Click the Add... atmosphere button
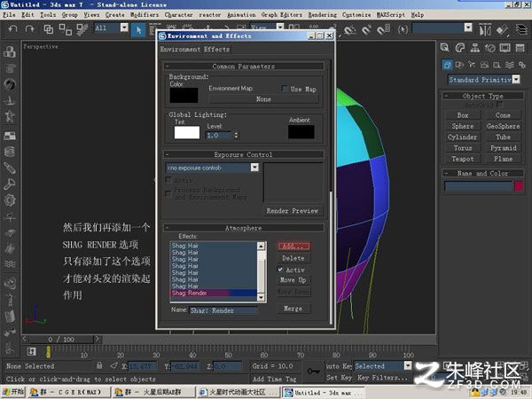This screenshot has height=399, width=532. tap(293, 246)
